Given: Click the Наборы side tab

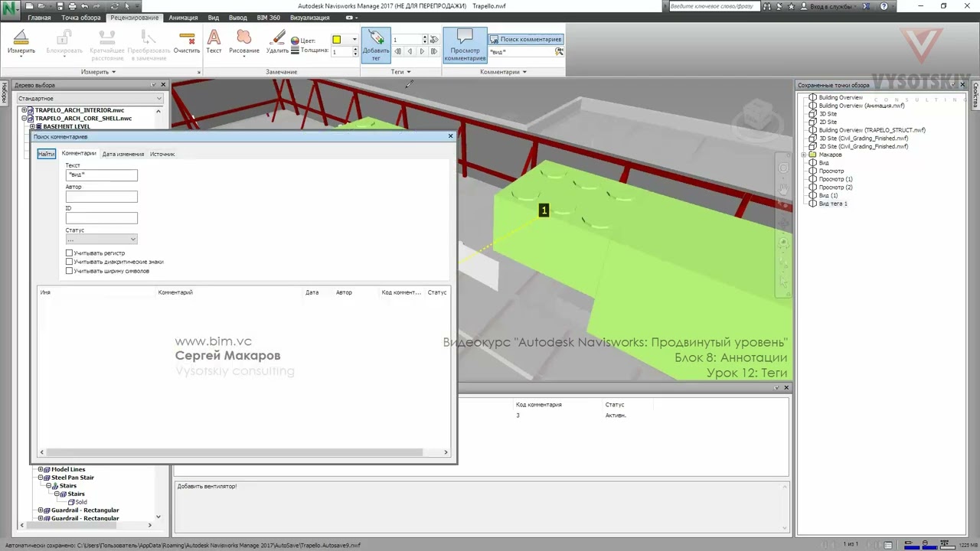Looking at the screenshot, I should pos(4,93).
